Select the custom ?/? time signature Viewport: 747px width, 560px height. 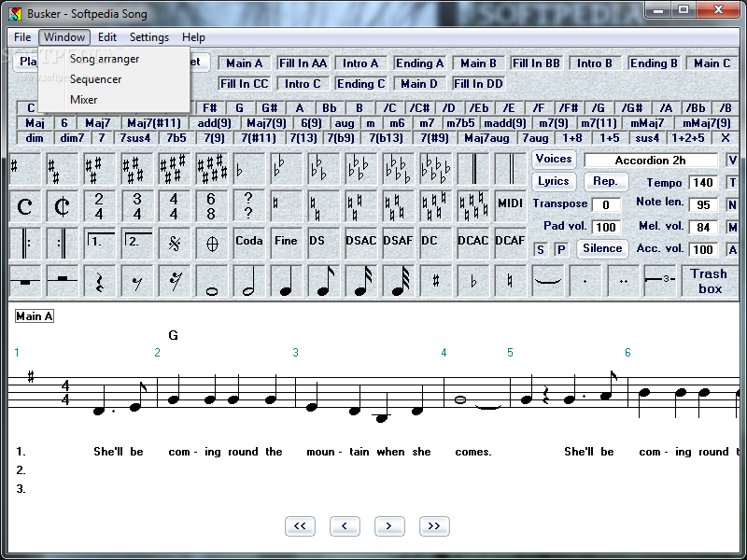click(x=248, y=205)
